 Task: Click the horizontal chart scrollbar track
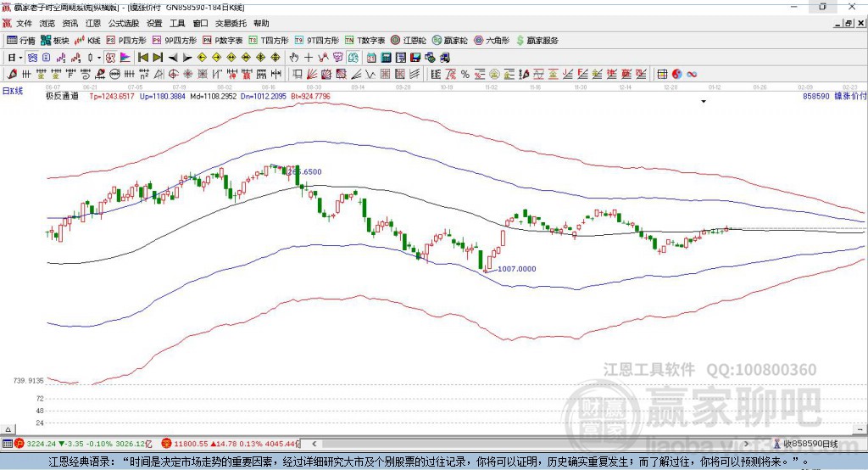[x=530, y=444]
